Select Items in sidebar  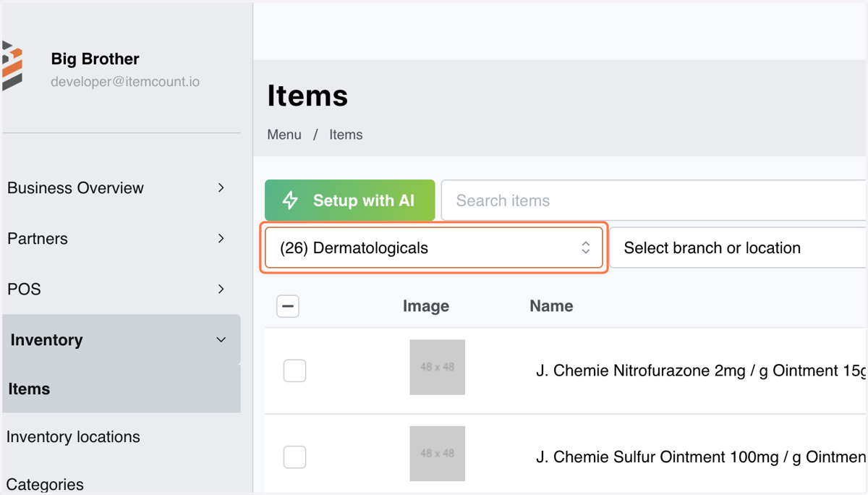[122, 389]
